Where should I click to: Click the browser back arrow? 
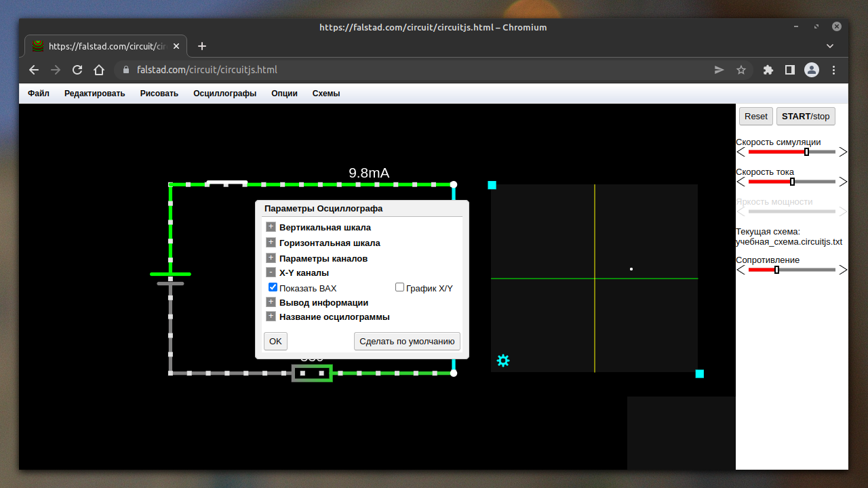coord(34,70)
